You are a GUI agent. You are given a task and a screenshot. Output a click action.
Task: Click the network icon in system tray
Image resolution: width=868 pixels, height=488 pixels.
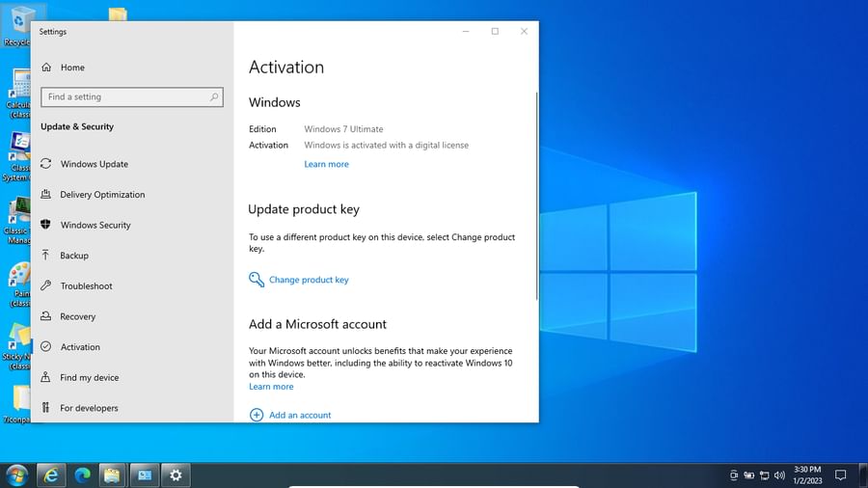(x=765, y=475)
